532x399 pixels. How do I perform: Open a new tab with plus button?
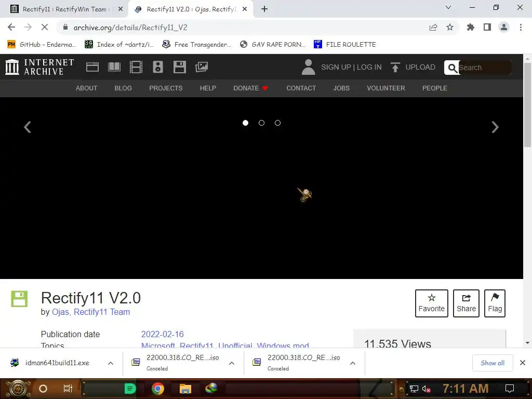pyautogui.click(x=264, y=9)
